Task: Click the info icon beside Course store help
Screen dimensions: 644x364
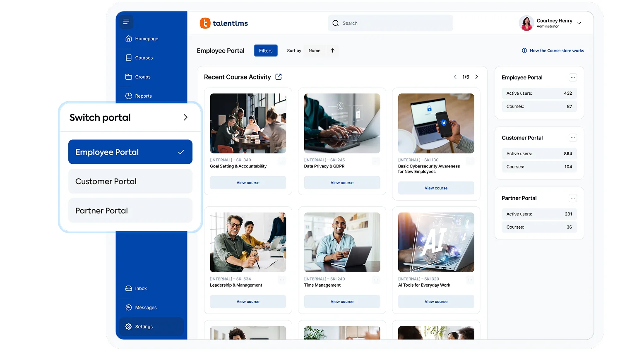Action: (x=524, y=50)
